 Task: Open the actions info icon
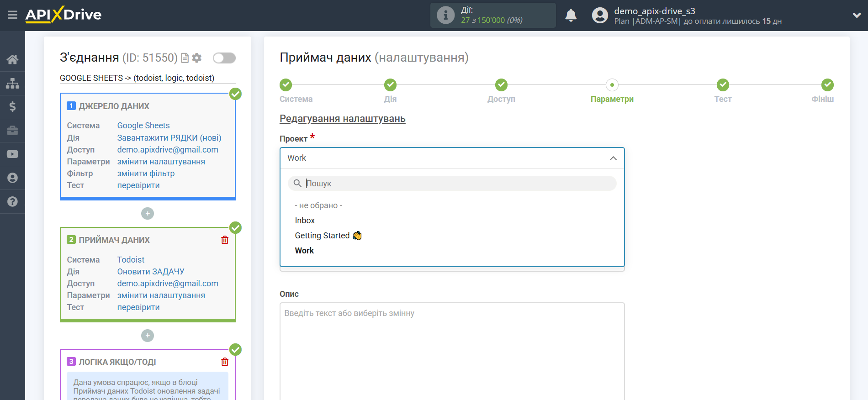pyautogui.click(x=445, y=15)
